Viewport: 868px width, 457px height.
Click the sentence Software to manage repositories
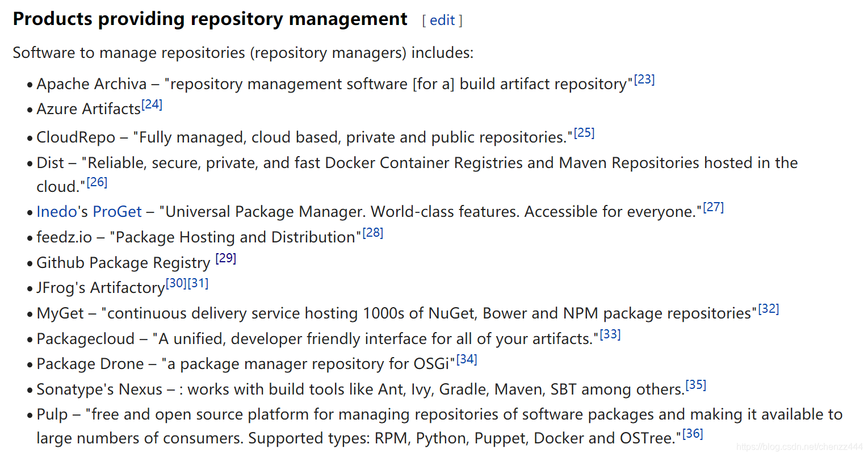243,53
